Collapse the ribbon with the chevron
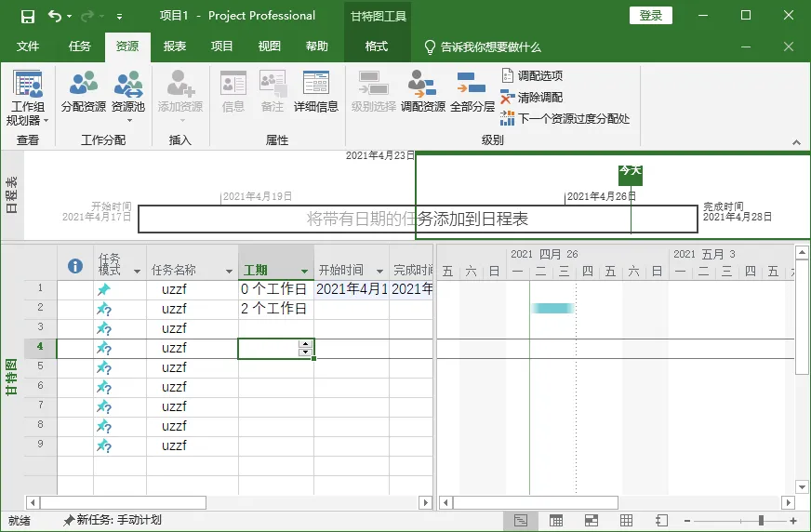This screenshot has width=811, height=532. (796, 142)
